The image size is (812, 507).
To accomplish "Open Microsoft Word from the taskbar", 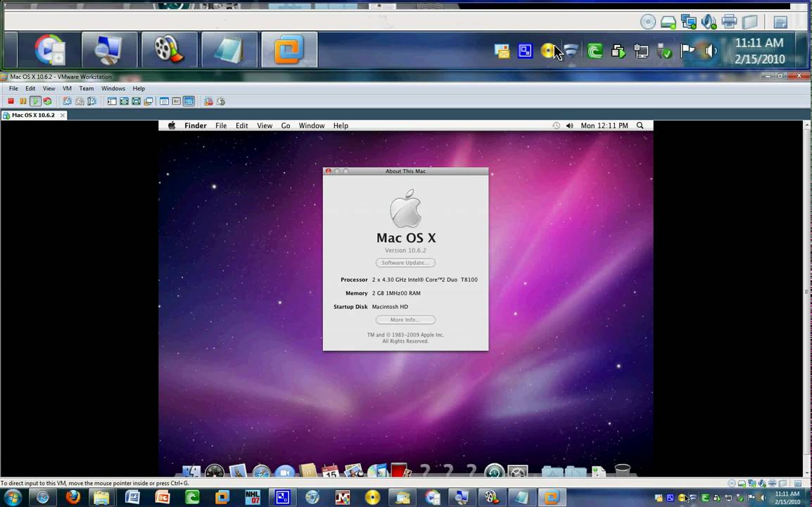I will point(132,498).
